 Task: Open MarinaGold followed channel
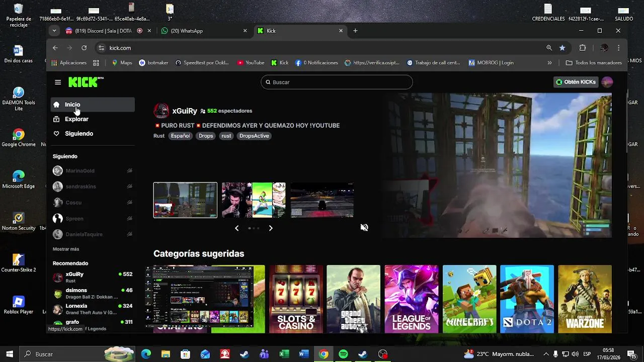[93, 170]
